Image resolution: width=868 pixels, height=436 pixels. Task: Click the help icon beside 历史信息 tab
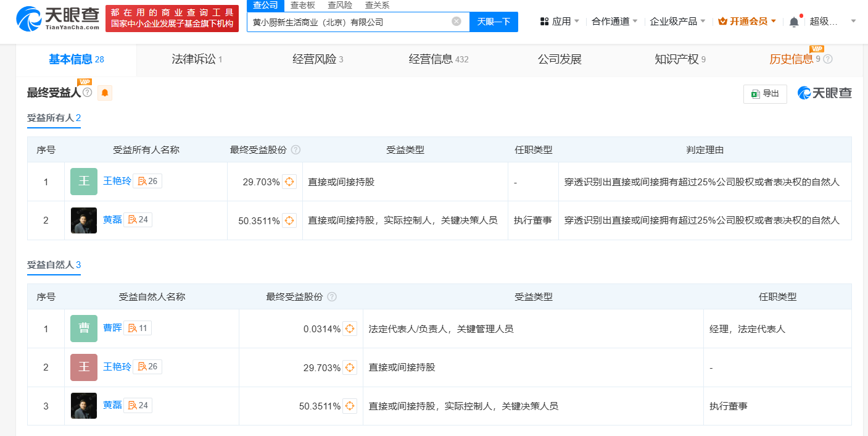pos(828,59)
